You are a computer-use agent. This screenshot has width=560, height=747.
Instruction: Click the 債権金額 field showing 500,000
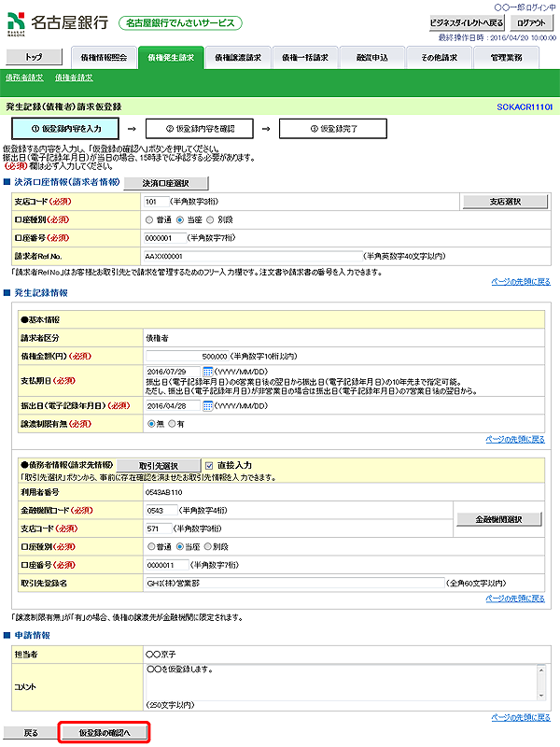(188, 357)
